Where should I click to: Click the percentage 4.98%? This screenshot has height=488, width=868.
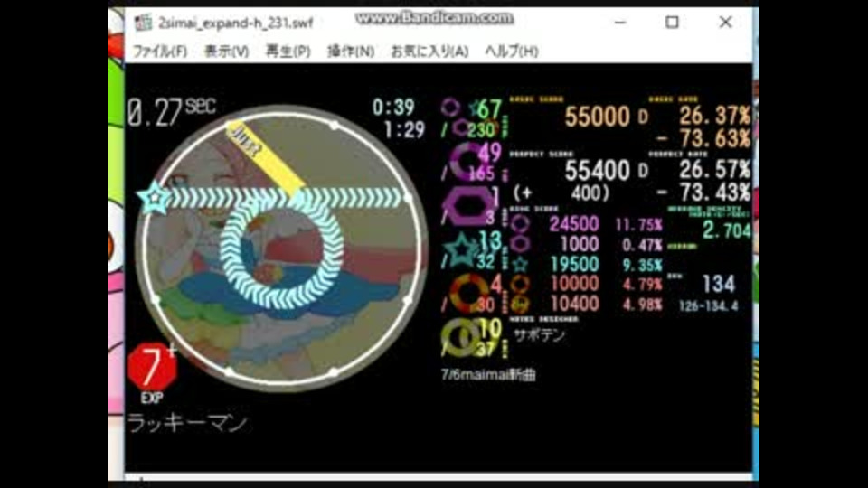point(642,305)
